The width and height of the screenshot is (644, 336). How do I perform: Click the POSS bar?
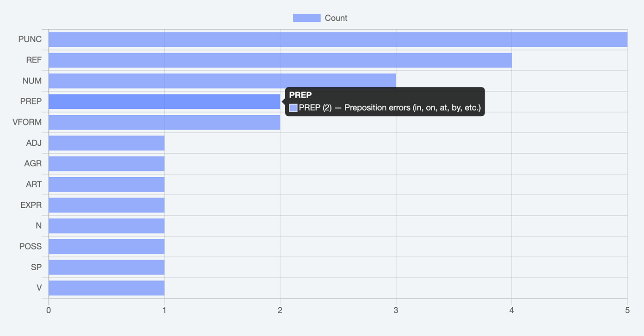click(106, 246)
